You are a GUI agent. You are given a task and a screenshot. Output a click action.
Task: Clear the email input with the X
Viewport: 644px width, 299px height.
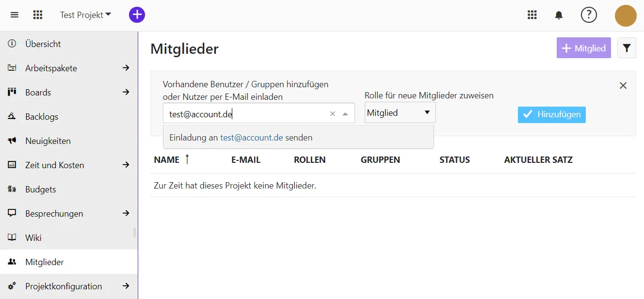click(x=332, y=113)
